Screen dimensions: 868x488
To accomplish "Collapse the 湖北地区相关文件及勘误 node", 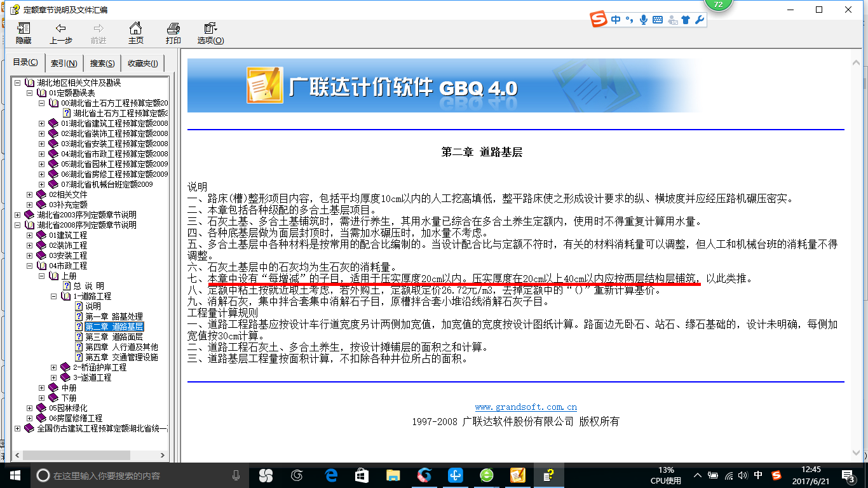I will point(17,83).
